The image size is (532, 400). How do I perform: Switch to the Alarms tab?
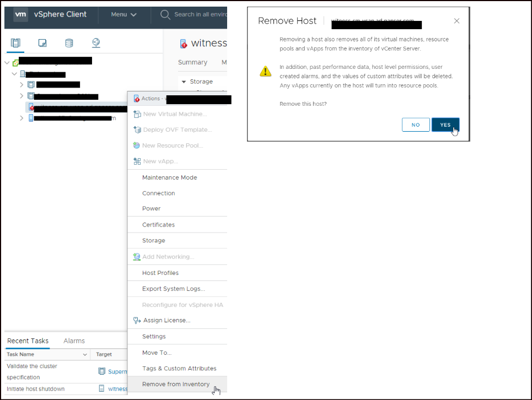(73, 340)
